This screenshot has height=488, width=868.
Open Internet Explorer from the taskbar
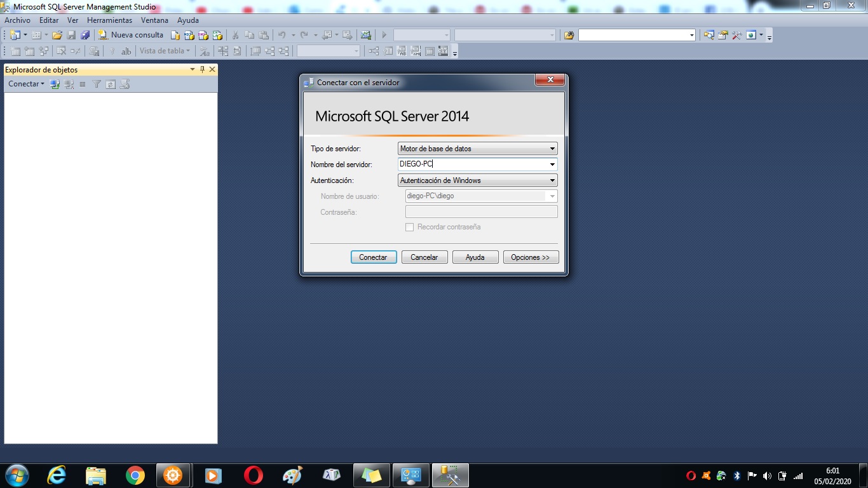pyautogui.click(x=57, y=475)
